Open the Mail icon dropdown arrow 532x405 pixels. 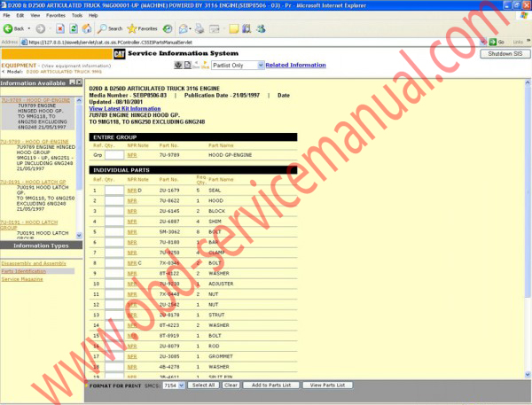(x=190, y=29)
